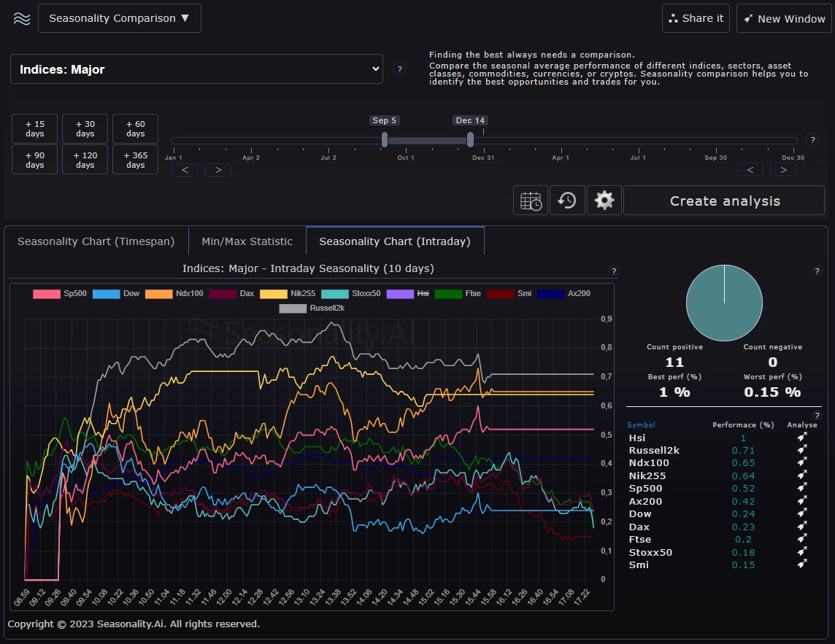Click the history reset icon
835x644 pixels.
568,200
